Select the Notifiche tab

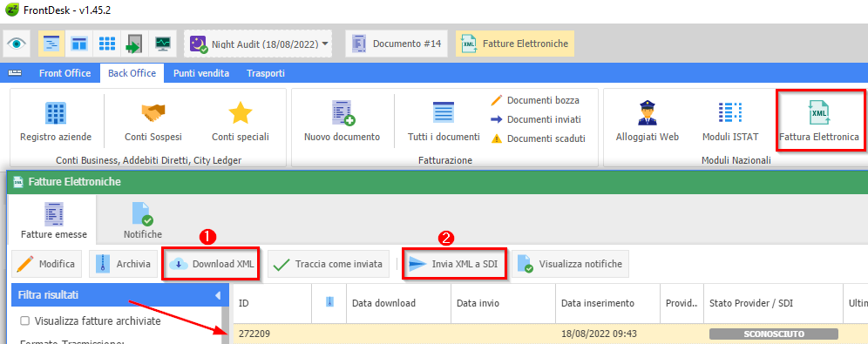pos(143,220)
